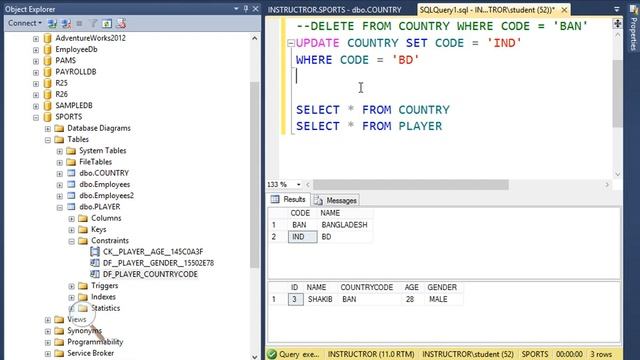Click the PAYROLLDB database icon

tap(47, 72)
